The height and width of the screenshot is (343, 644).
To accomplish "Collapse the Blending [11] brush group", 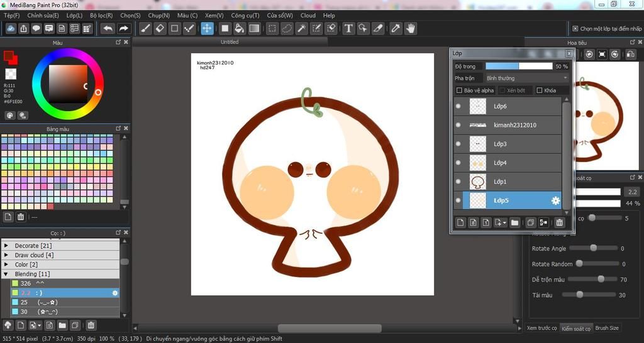I will click(x=6, y=274).
